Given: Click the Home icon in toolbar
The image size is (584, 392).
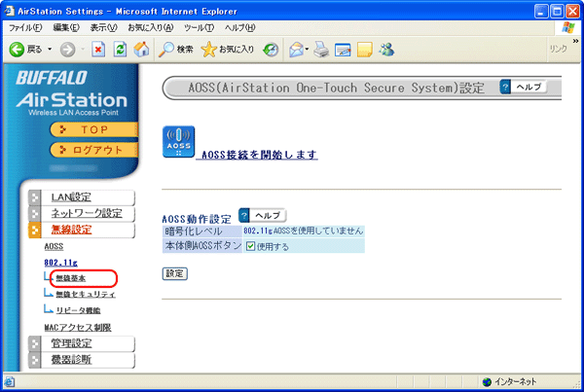Looking at the screenshot, I should click(x=141, y=49).
